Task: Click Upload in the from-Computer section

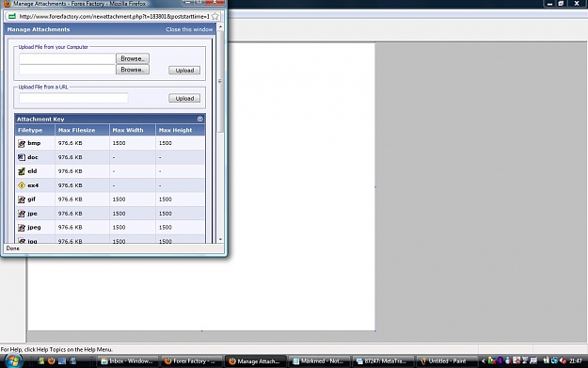Action: (184, 71)
